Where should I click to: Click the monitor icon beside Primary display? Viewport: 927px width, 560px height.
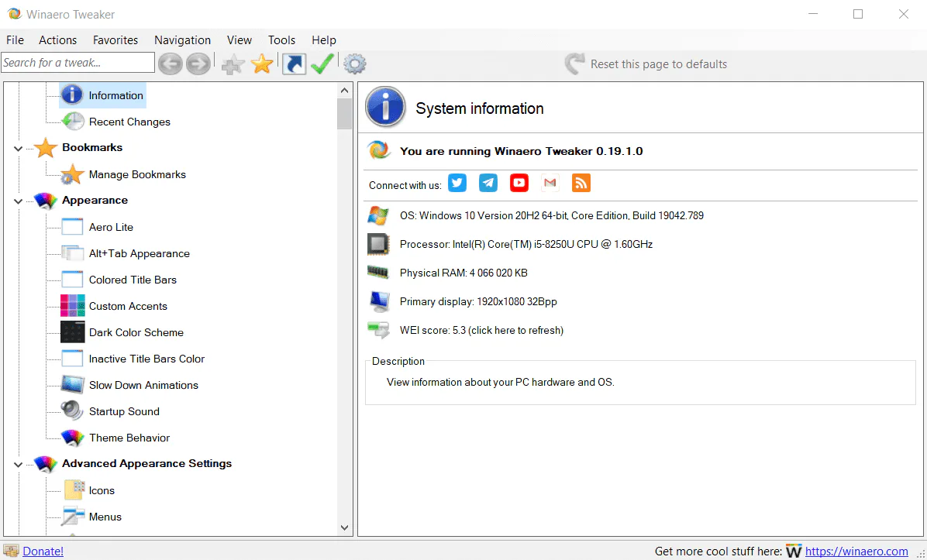(379, 301)
